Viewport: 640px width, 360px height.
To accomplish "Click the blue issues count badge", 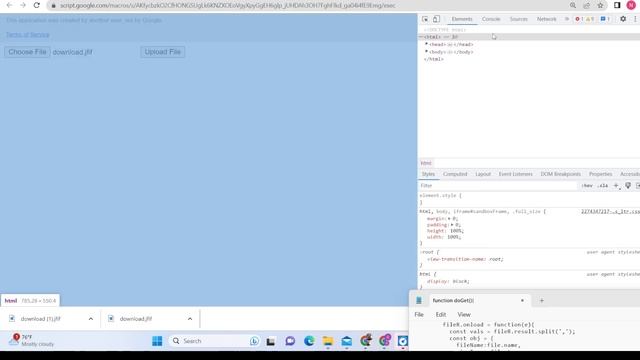I will pyautogui.click(x=605, y=19).
